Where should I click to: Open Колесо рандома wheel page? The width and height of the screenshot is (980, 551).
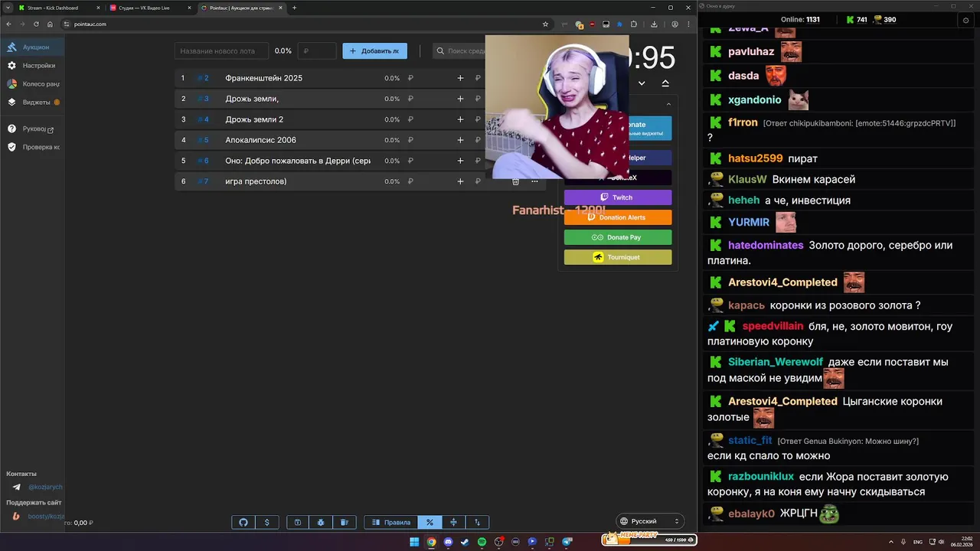click(32, 84)
